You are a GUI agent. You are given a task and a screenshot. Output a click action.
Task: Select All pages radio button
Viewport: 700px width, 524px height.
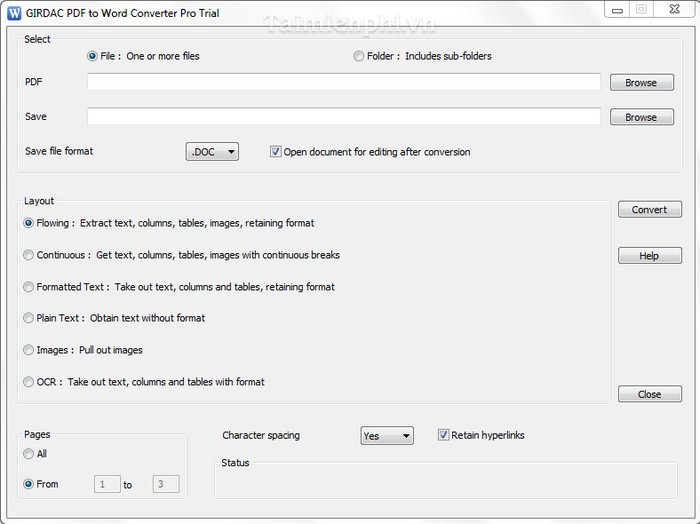[29, 454]
